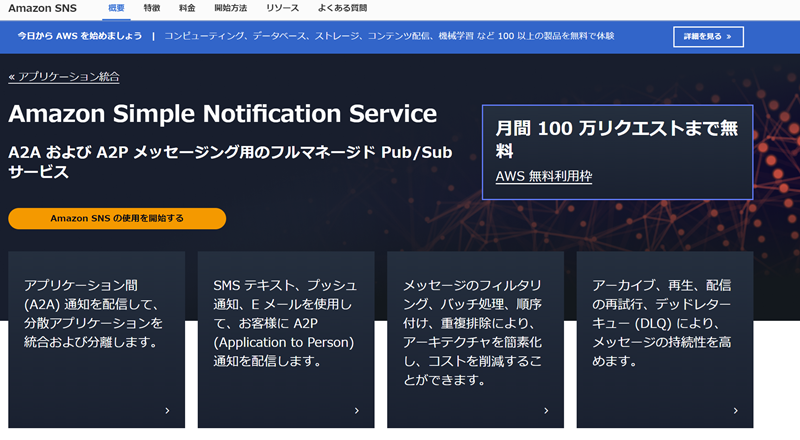This screenshot has height=440, width=800.
Task: Go to the 開始方法 tab
Action: pos(231,8)
